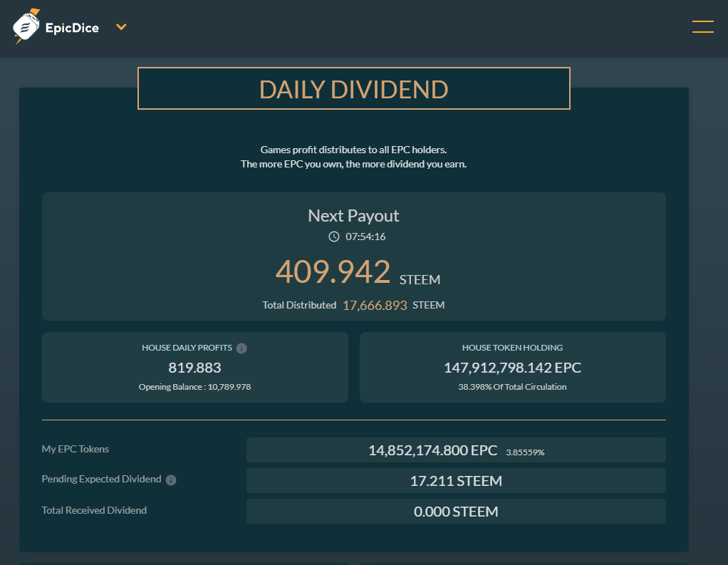This screenshot has width=728, height=565.
Task: Select the house profit value 819.883
Action: (x=194, y=368)
